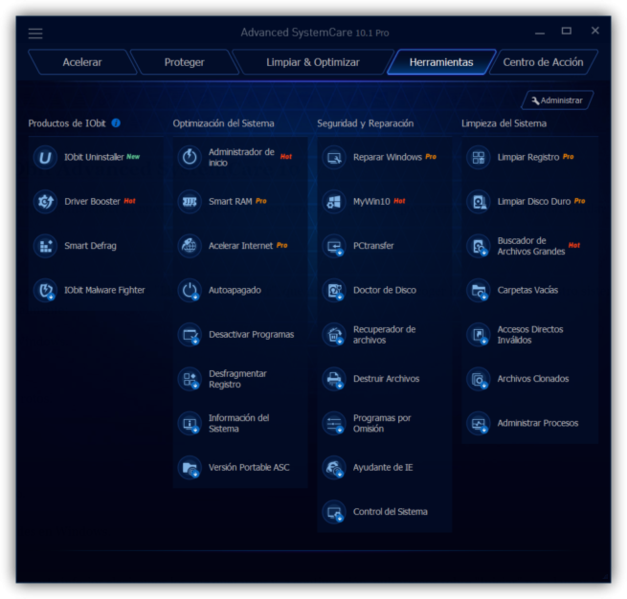Open Destruir Archivos shredder icon

(334, 379)
